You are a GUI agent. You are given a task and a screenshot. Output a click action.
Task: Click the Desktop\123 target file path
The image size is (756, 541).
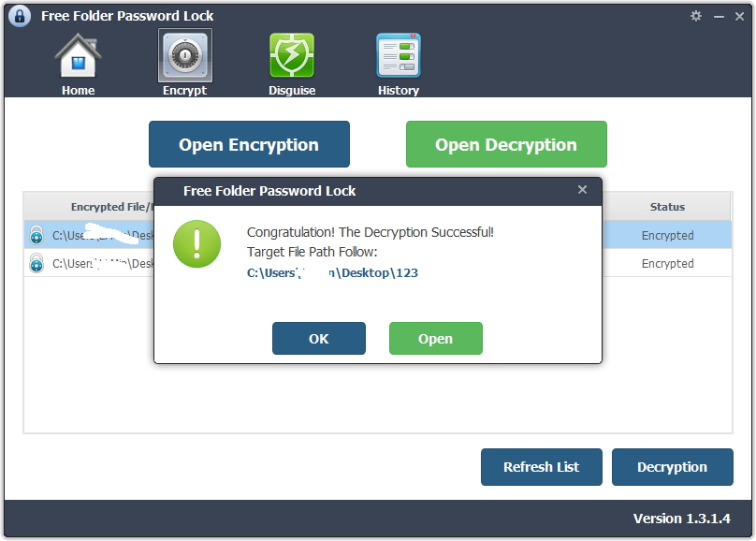(332, 273)
